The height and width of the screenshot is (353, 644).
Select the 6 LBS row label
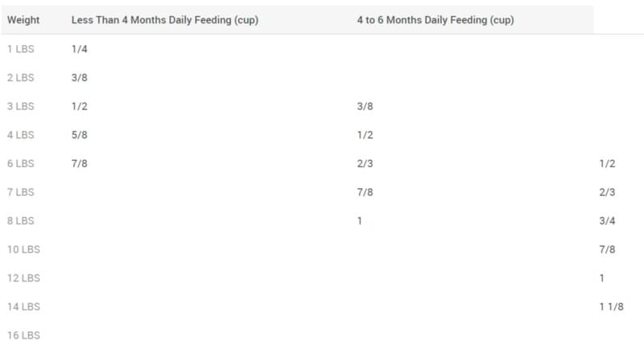click(x=21, y=163)
